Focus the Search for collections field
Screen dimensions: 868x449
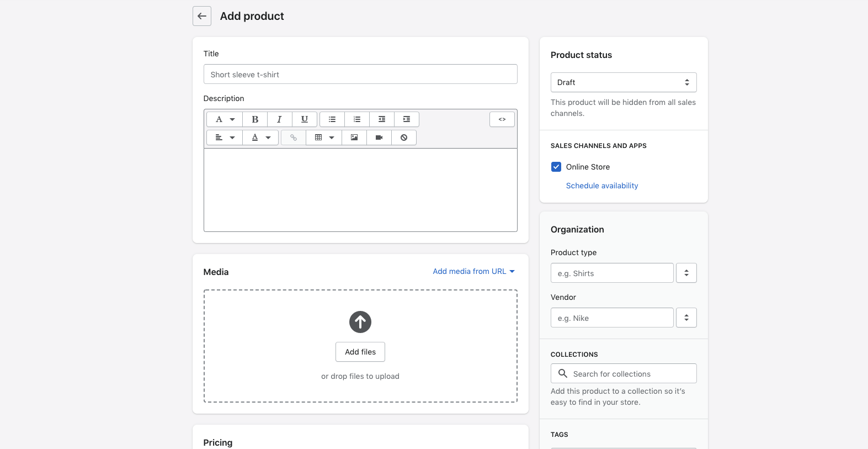click(x=624, y=373)
